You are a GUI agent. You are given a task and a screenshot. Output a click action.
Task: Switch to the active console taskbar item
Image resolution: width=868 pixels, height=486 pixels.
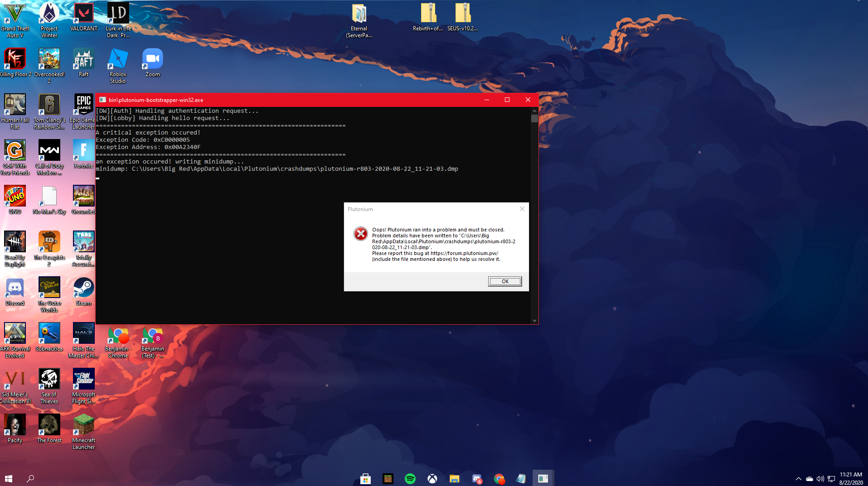(543, 479)
